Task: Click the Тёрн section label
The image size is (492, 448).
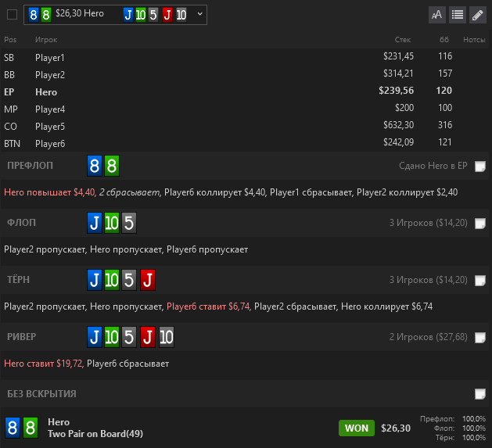Action: [18, 280]
